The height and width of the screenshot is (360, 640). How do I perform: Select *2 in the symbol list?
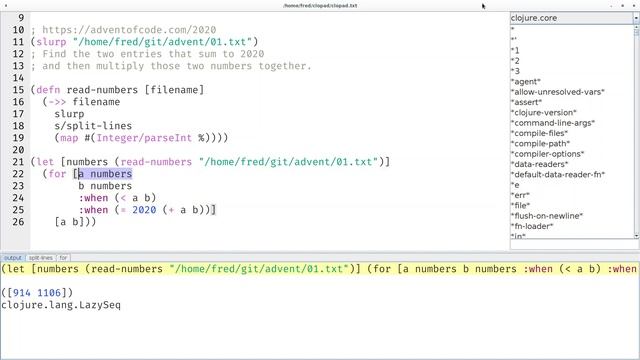tap(515, 61)
